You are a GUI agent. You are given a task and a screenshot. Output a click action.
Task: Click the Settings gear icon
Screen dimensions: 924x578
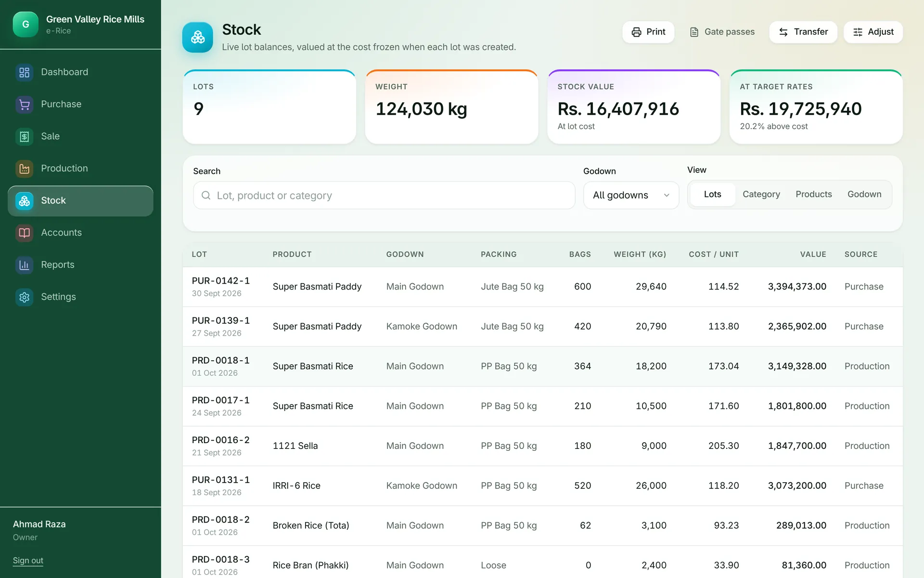pyautogui.click(x=25, y=297)
